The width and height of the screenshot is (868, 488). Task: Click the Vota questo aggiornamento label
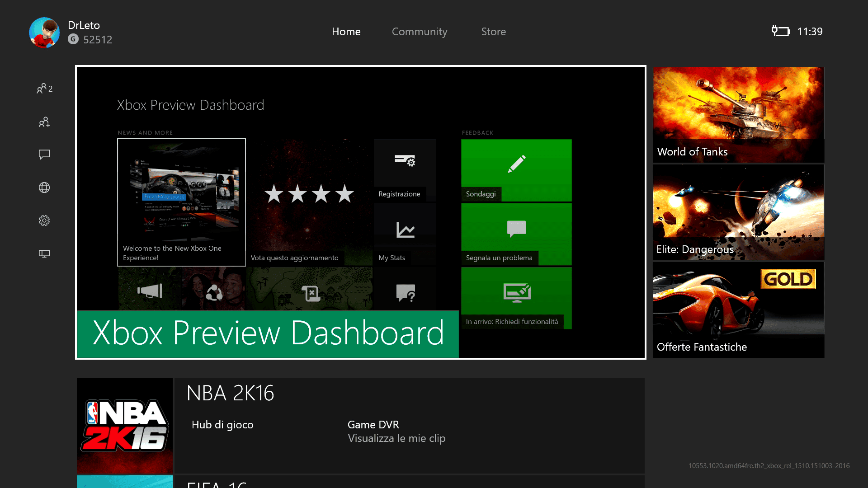295,258
